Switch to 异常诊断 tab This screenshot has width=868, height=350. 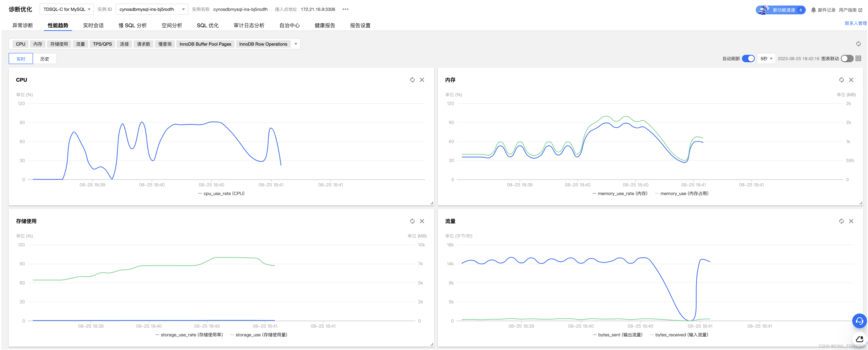tap(23, 26)
